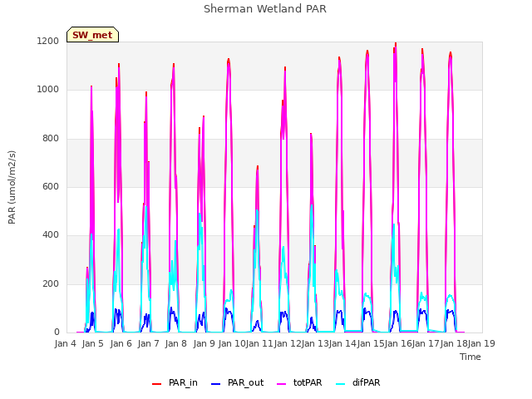
Task: Toggle the difPAR legend entry
Action: pyautogui.click(x=358, y=382)
